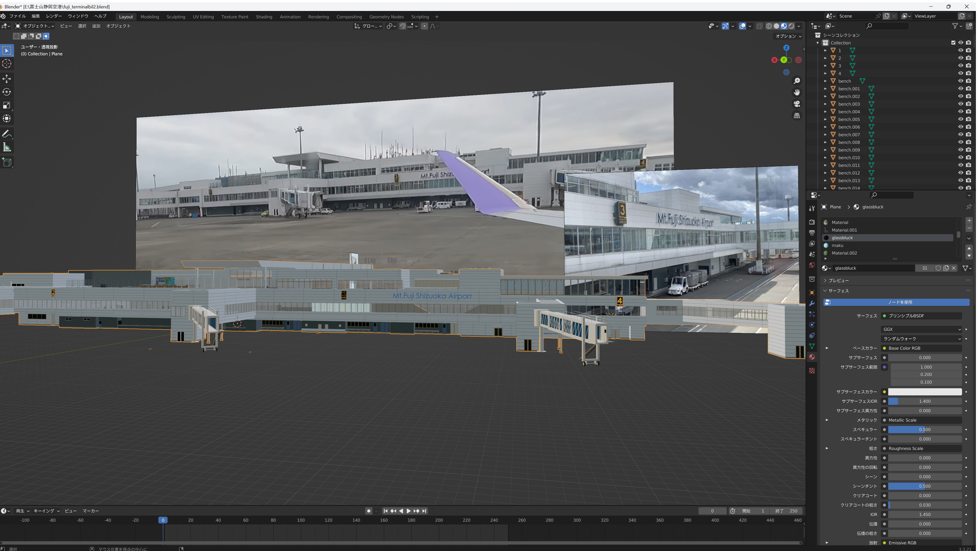The image size is (980, 551).
Task: Click the outliner search field
Action: point(886,26)
